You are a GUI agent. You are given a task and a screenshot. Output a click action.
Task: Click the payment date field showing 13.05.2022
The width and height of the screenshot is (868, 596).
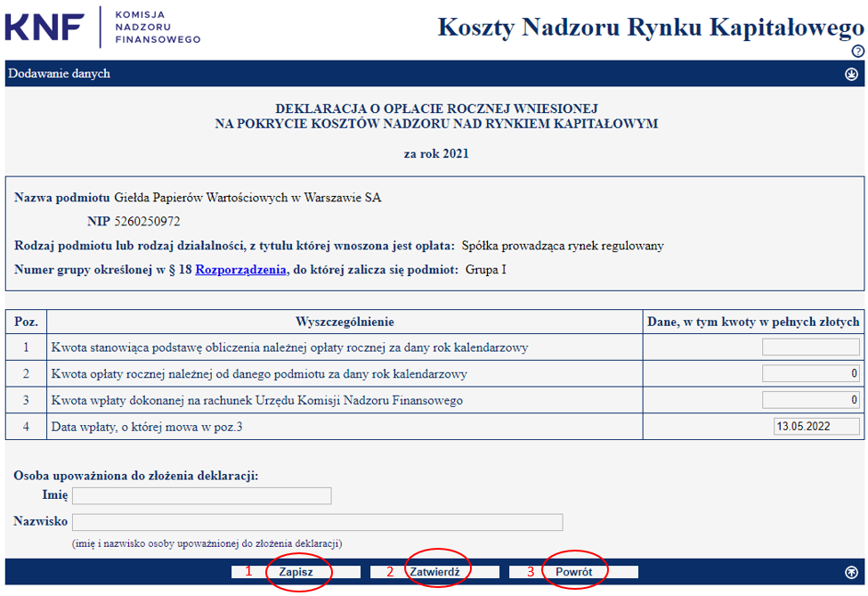[x=815, y=427]
